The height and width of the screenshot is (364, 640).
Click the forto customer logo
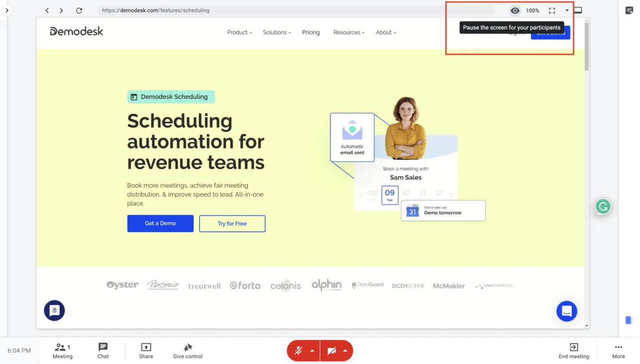(x=245, y=285)
